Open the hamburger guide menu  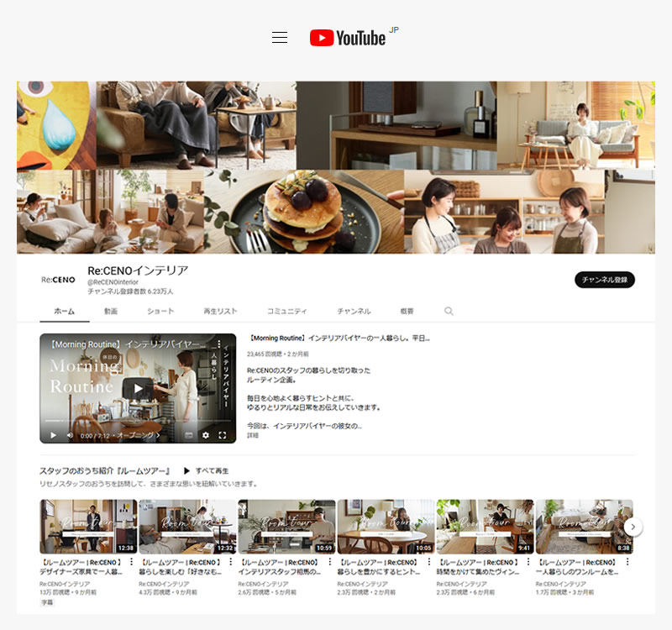pyautogui.click(x=280, y=37)
